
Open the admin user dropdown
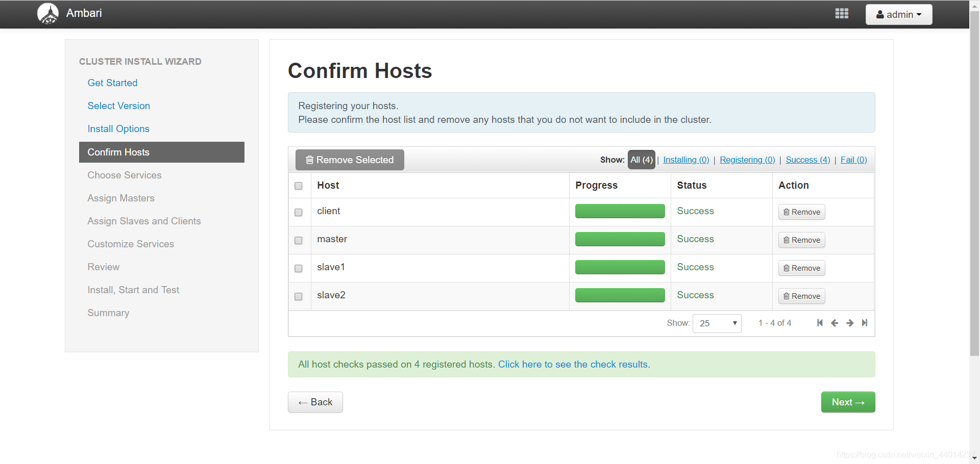pyautogui.click(x=899, y=14)
